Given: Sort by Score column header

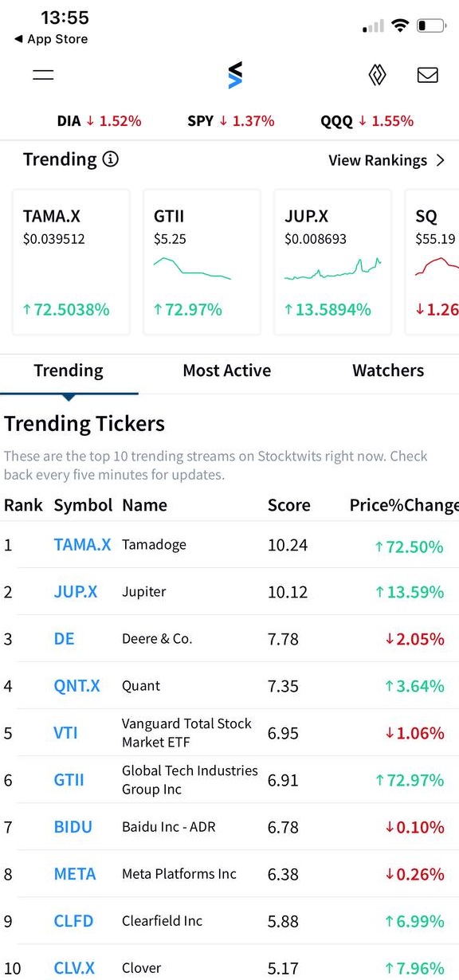Looking at the screenshot, I should [289, 505].
